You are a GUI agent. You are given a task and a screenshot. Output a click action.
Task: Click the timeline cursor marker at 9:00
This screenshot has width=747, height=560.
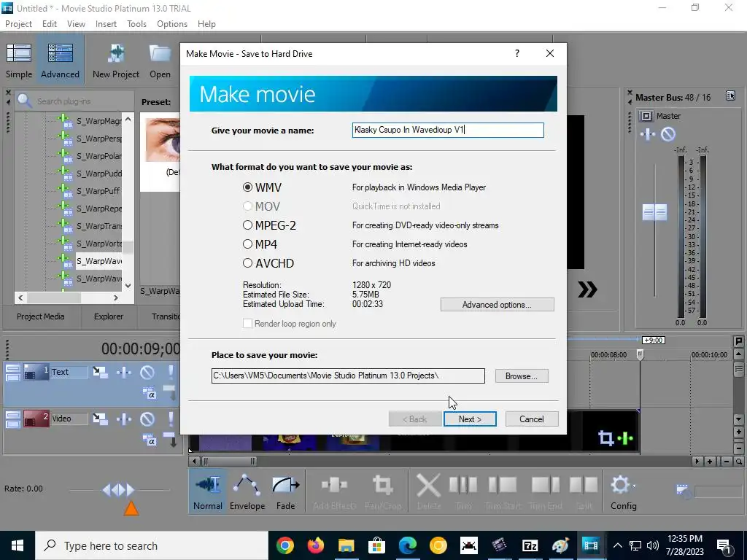(640, 354)
